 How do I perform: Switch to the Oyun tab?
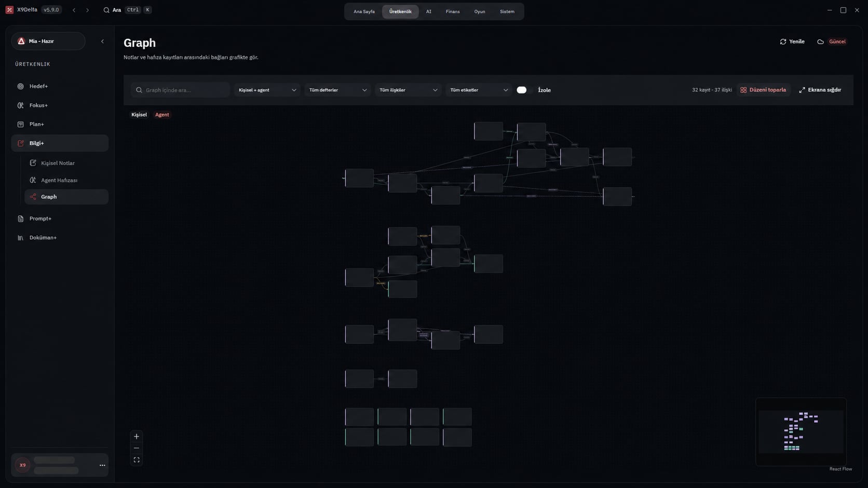pos(480,11)
